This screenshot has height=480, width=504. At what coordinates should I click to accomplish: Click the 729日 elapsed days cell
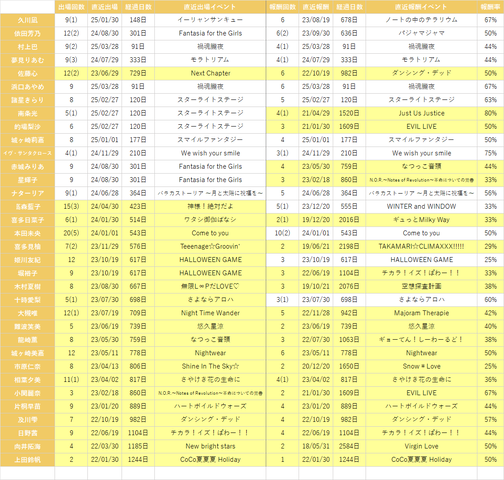[x=138, y=73]
